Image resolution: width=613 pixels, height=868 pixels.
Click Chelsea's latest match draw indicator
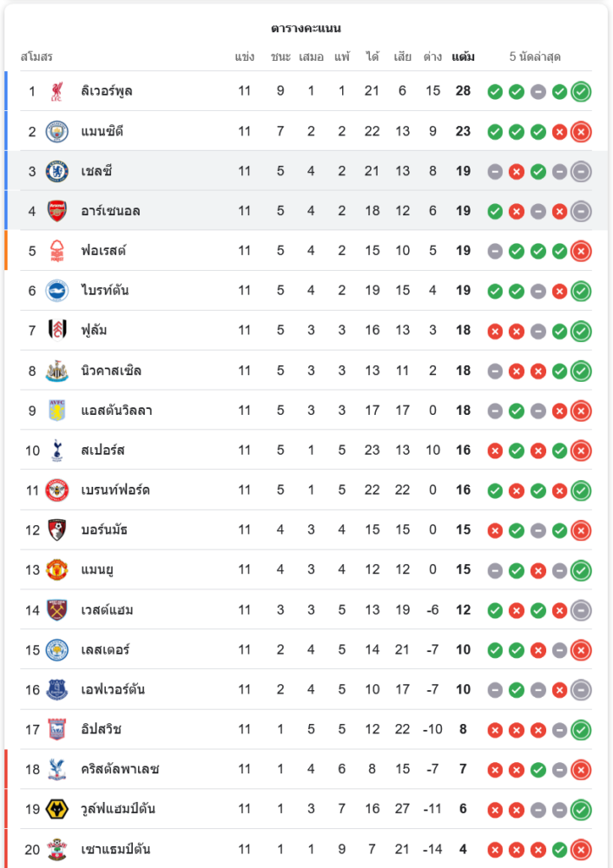[581, 172]
